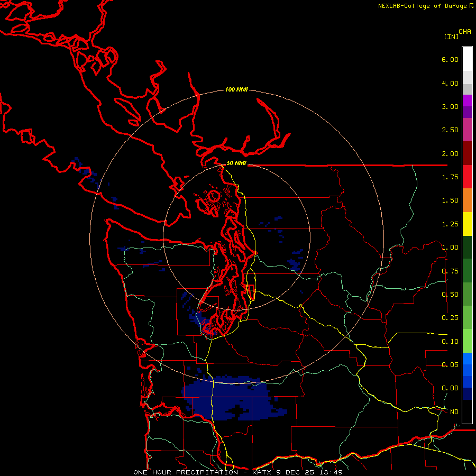Click the large navy precipitation area south

(x=234, y=398)
